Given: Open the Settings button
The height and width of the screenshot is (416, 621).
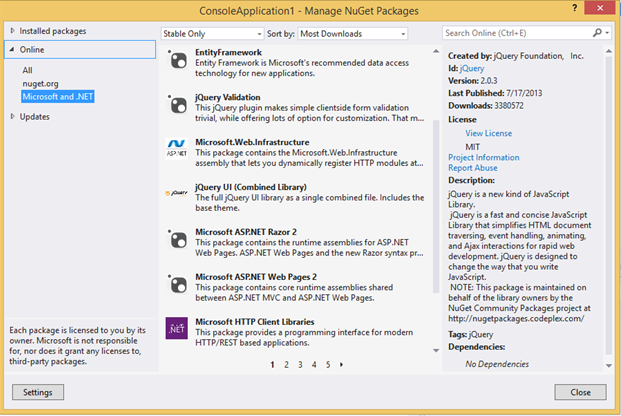Looking at the screenshot, I should [x=38, y=392].
